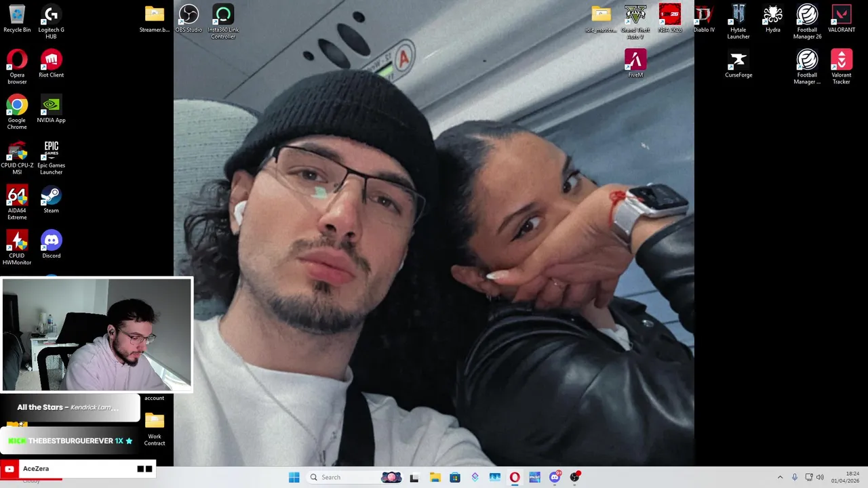
Task: Open the idle_master folder icon
Action: tap(601, 19)
